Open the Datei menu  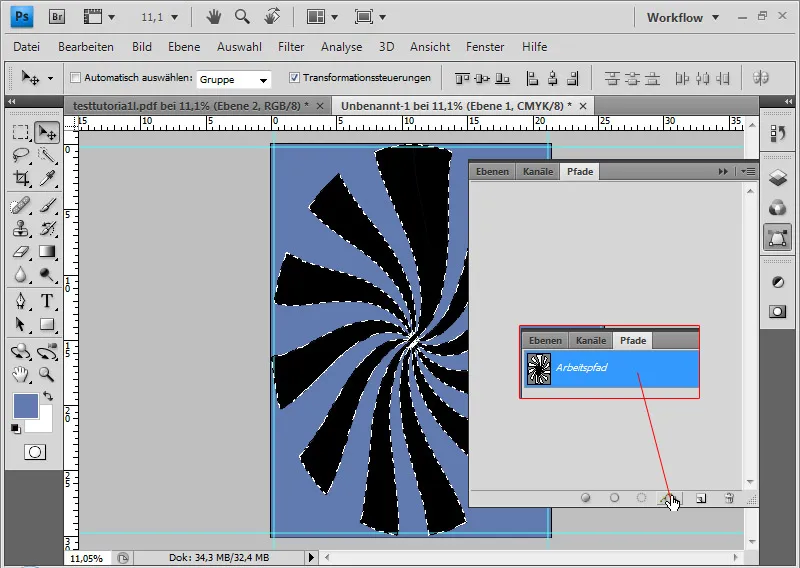pos(27,47)
